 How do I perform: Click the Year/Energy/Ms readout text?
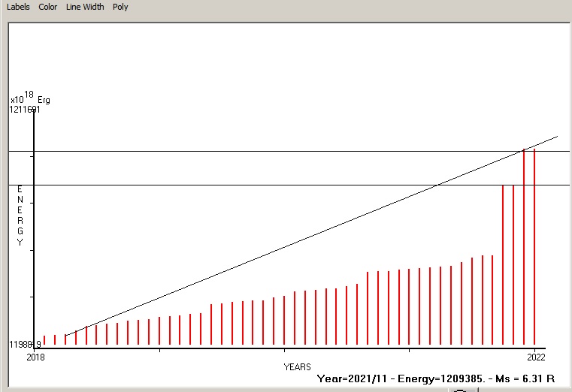pos(436,379)
